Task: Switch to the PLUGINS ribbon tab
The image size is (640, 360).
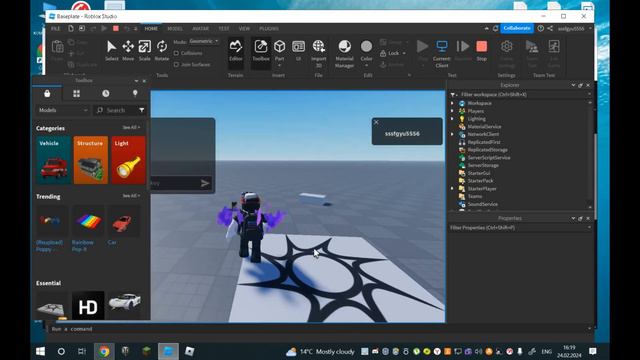Action: (x=269, y=29)
